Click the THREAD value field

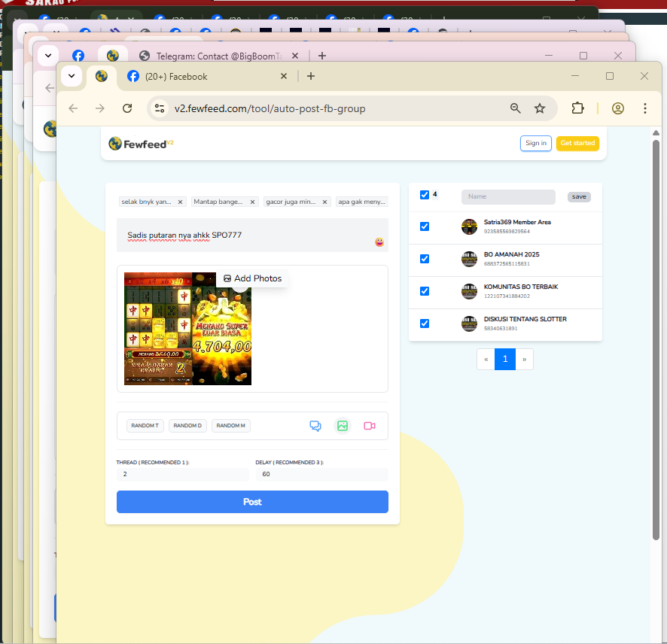183,474
